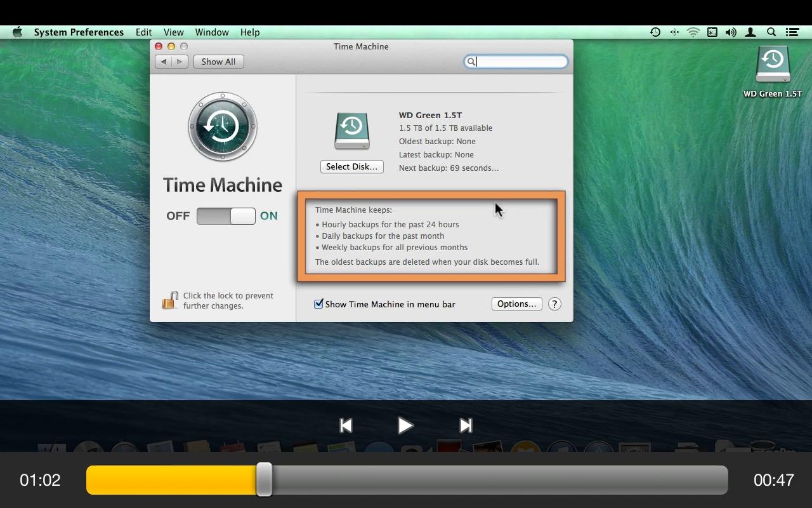Click the video progress slider handle
The image size is (812, 508).
[265, 479]
